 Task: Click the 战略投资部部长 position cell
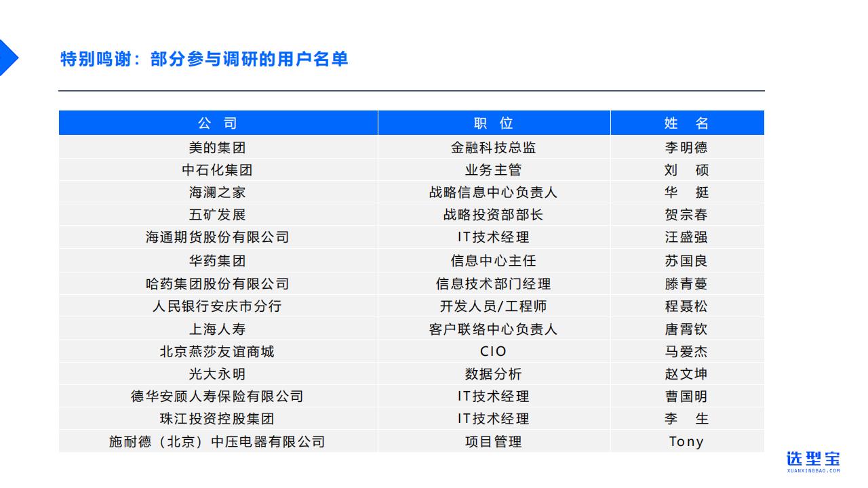point(494,214)
